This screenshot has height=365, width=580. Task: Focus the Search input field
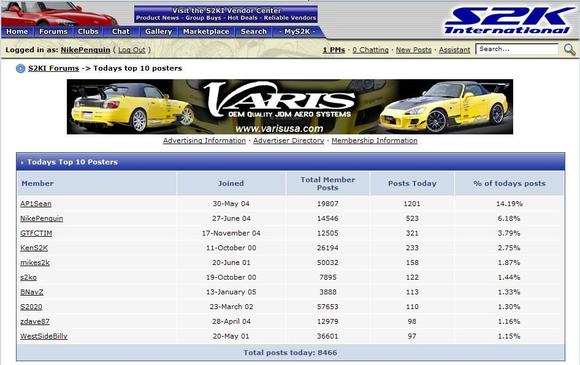click(x=517, y=49)
